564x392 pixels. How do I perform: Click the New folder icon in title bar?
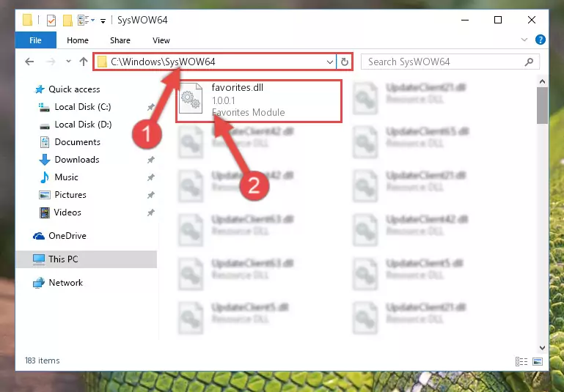coord(67,21)
